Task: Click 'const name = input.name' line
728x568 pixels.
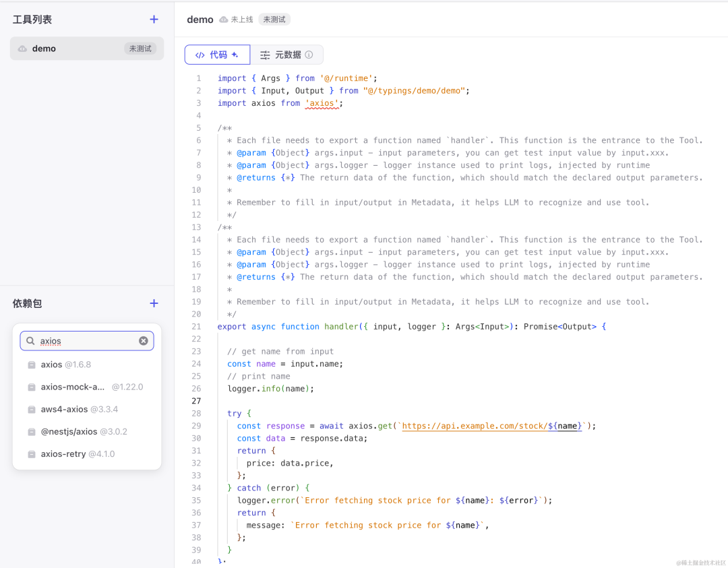Action: click(x=285, y=364)
